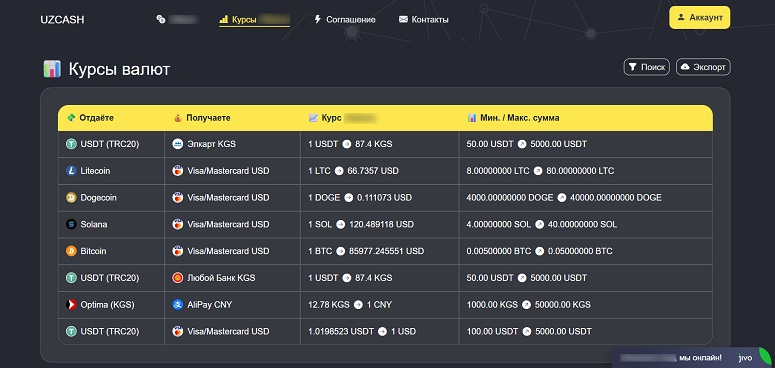Open the Курсы navigation tab
Image resolution: width=775 pixels, height=368 pixels.
pos(255,20)
